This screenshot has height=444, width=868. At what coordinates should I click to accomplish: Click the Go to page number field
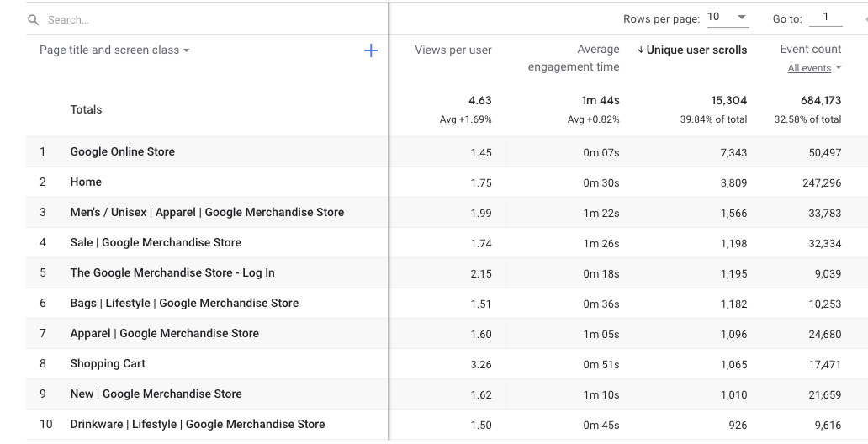coord(825,18)
